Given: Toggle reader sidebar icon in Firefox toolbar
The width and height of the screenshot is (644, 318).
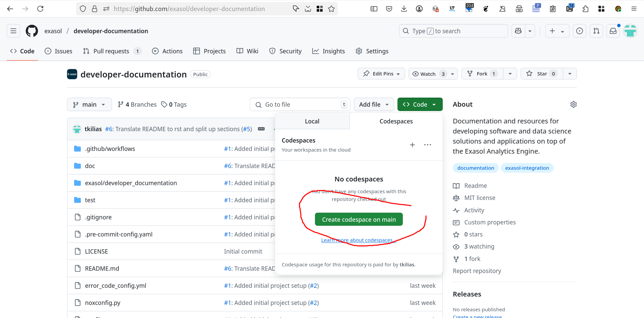Looking at the screenshot, I should (374, 9).
